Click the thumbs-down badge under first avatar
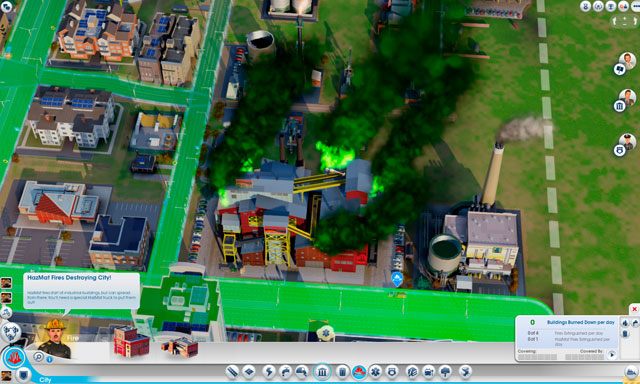 [x=620, y=69]
